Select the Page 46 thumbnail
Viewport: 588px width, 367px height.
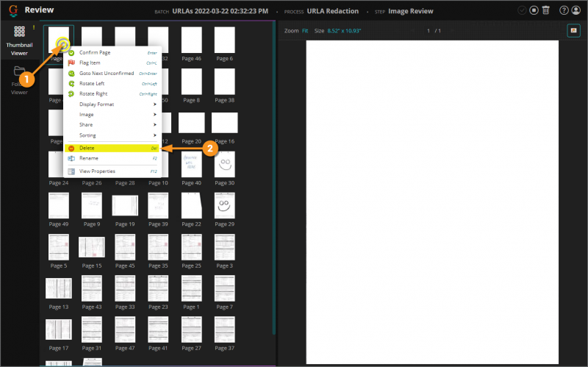[191, 40]
